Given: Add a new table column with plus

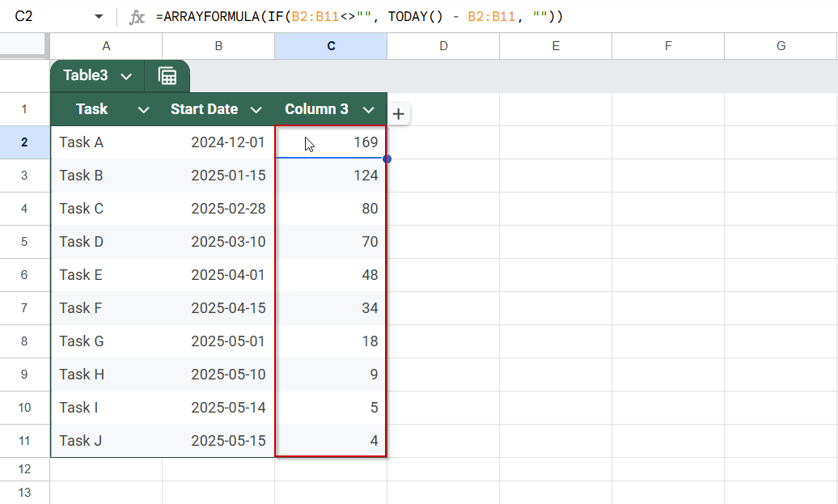Looking at the screenshot, I should (398, 113).
